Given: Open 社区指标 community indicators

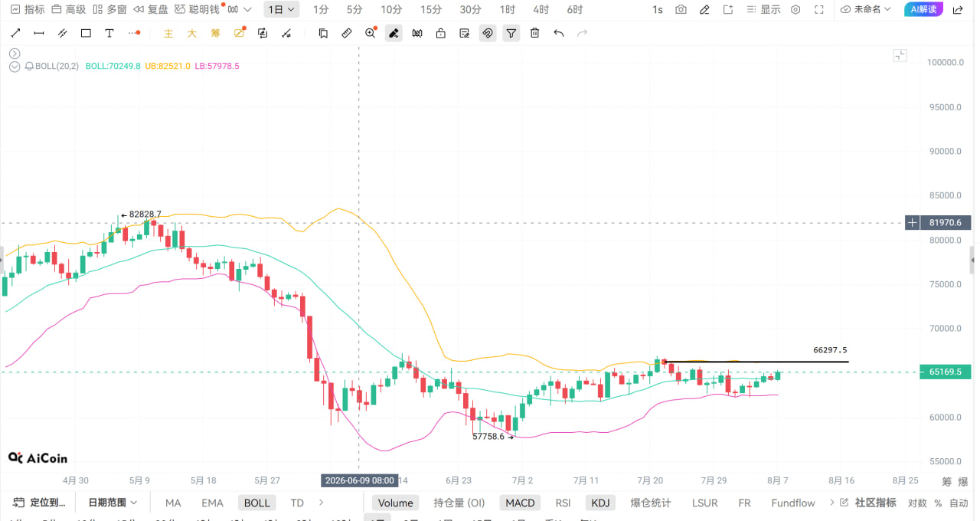Looking at the screenshot, I should pyautogui.click(x=868, y=503).
